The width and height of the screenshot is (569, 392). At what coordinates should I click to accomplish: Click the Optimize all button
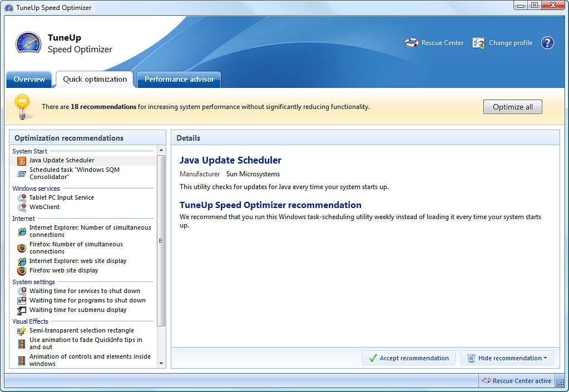tap(512, 107)
